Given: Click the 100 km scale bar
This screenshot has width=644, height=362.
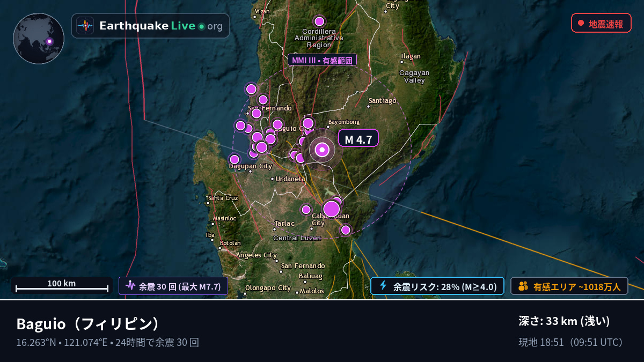Looking at the screenshot, I should 62,286.
